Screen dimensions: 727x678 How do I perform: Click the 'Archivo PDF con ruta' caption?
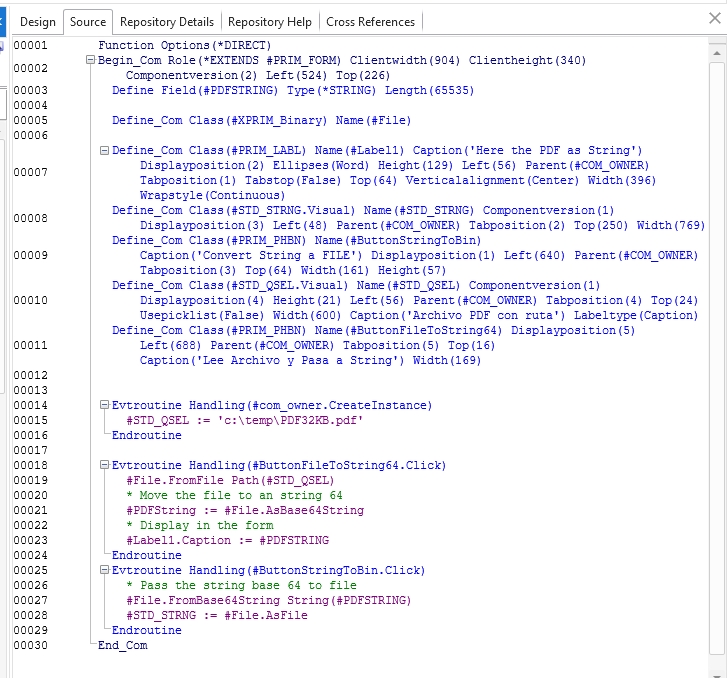[x=486, y=315]
